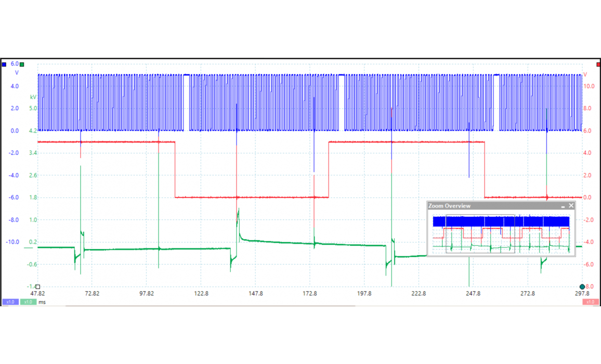Screen dimensions: 601x364
Task: Click the 172.8 time axis label
Action: tap(310, 294)
